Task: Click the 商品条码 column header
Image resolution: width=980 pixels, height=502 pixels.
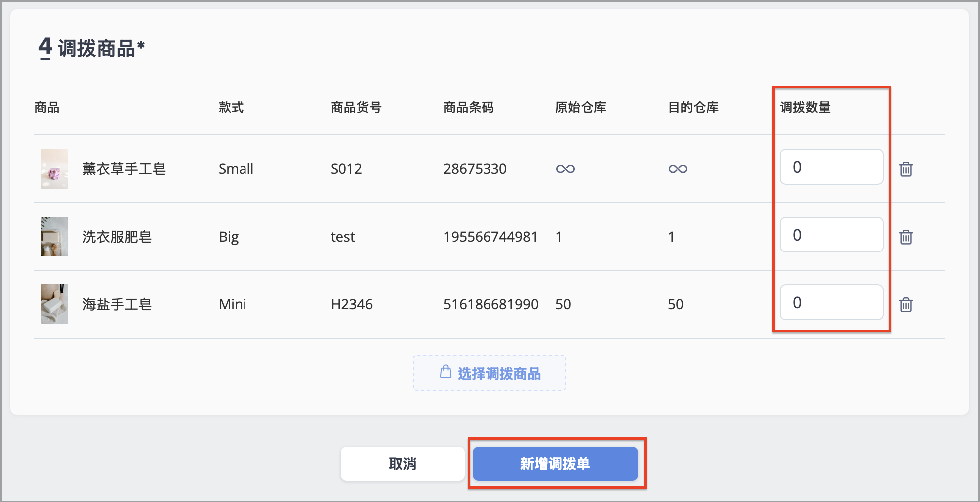Action: coord(469,107)
